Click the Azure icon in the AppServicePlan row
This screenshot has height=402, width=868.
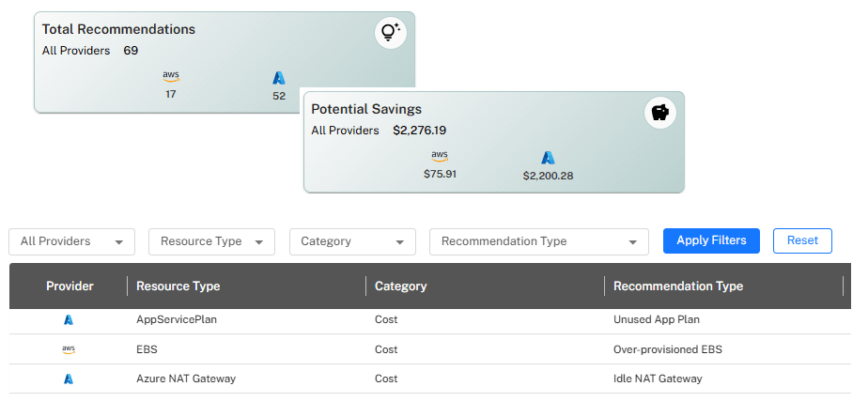pos(69,319)
